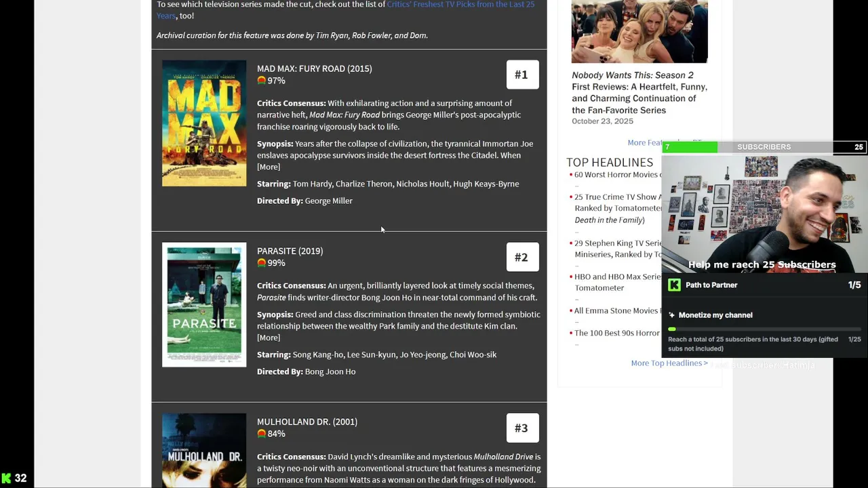Viewport: 868px width, 488px height.
Task: Click the Mulholland Dr. tomato score icon
Action: pyautogui.click(x=261, y=433)
